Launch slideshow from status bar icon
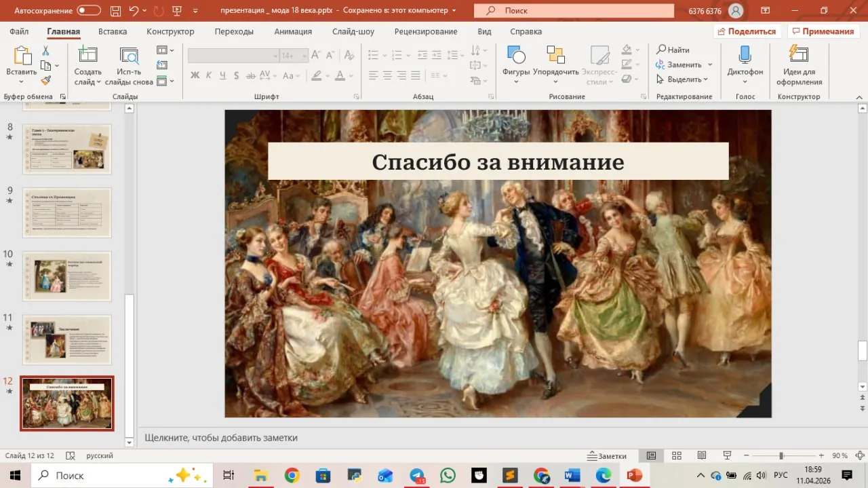Screen dimensions: 868x488 (x=727, y=455)
